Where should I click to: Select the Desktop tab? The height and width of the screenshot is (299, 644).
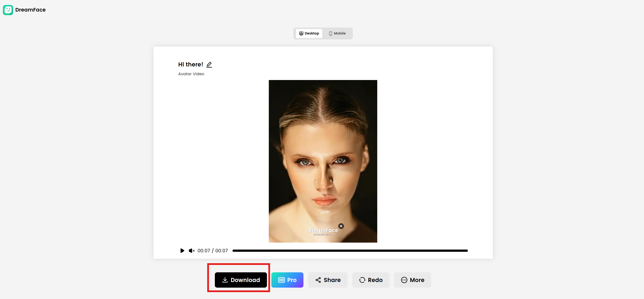click(x=309, y=33)
